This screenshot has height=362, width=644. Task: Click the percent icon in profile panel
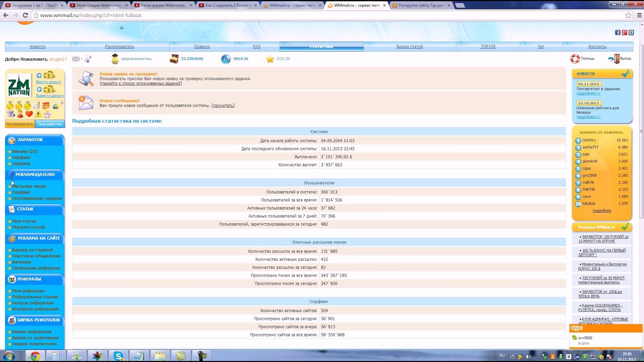point(11,114)
